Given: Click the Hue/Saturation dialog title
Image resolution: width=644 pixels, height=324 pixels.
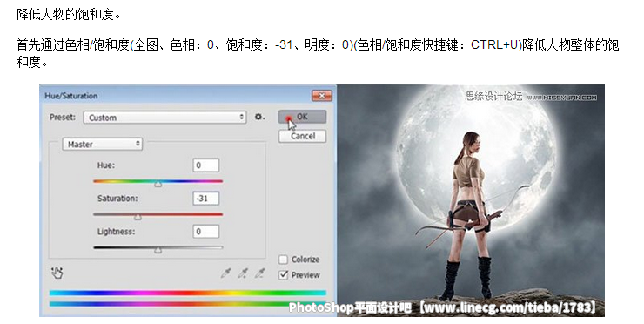Looking at the screenshot, I should [x=71, y=96].
